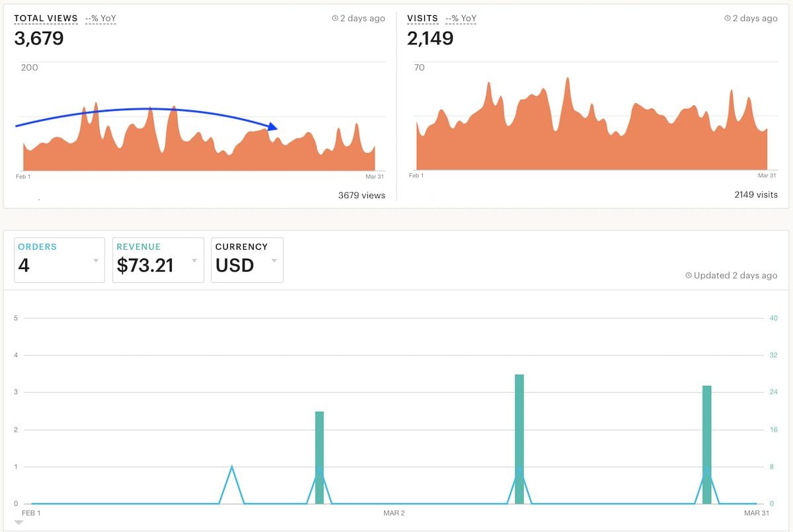Click the 40 label on right revenue axis
The image size is (793, 532).
click(x=774, y=319)
